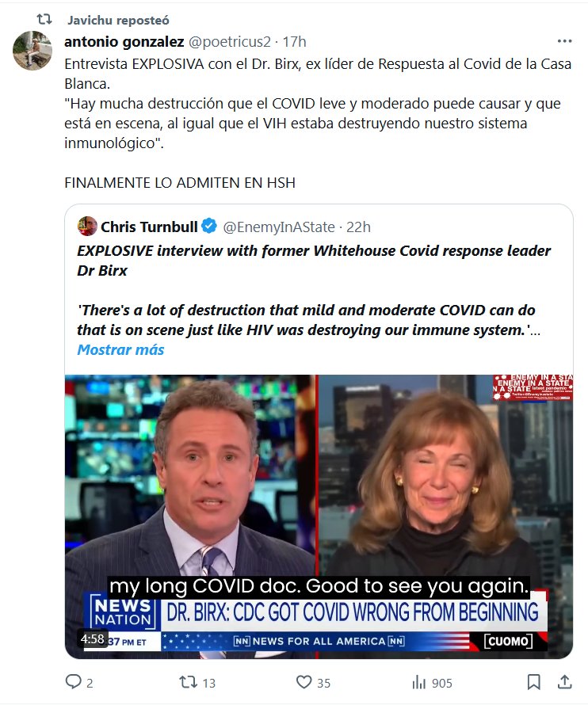
Task: Open the 17h timestamp link
Action: click(294, 41)
